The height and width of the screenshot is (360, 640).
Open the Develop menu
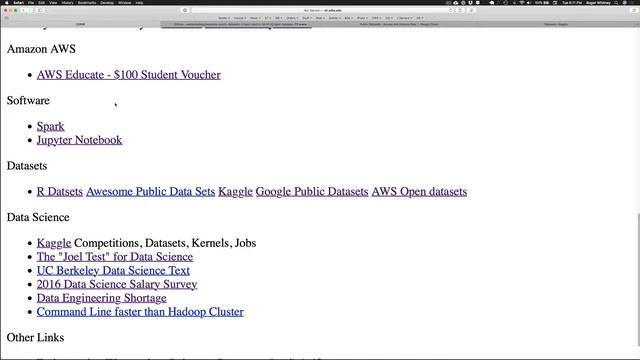[107, 3]
